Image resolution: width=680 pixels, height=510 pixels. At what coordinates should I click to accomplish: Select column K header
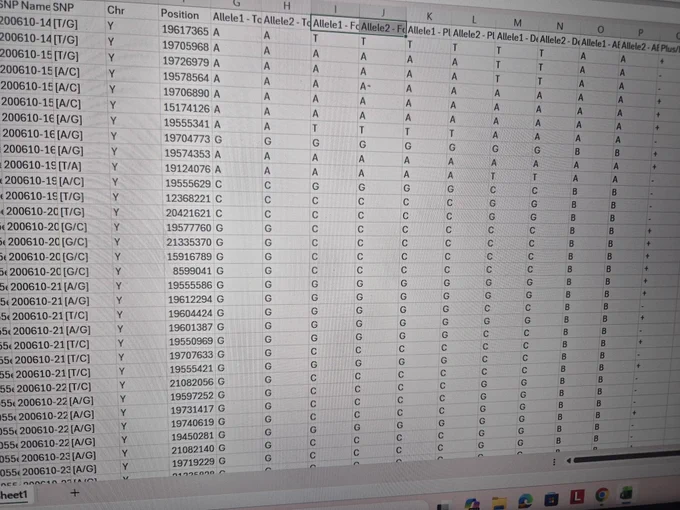429,16
